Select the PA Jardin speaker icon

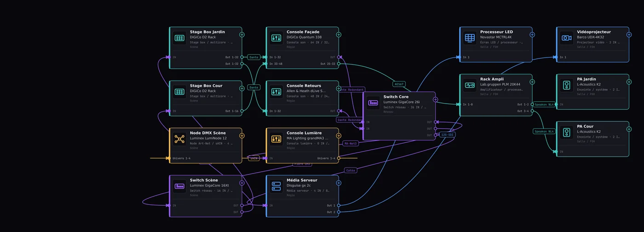click(567, 85)
